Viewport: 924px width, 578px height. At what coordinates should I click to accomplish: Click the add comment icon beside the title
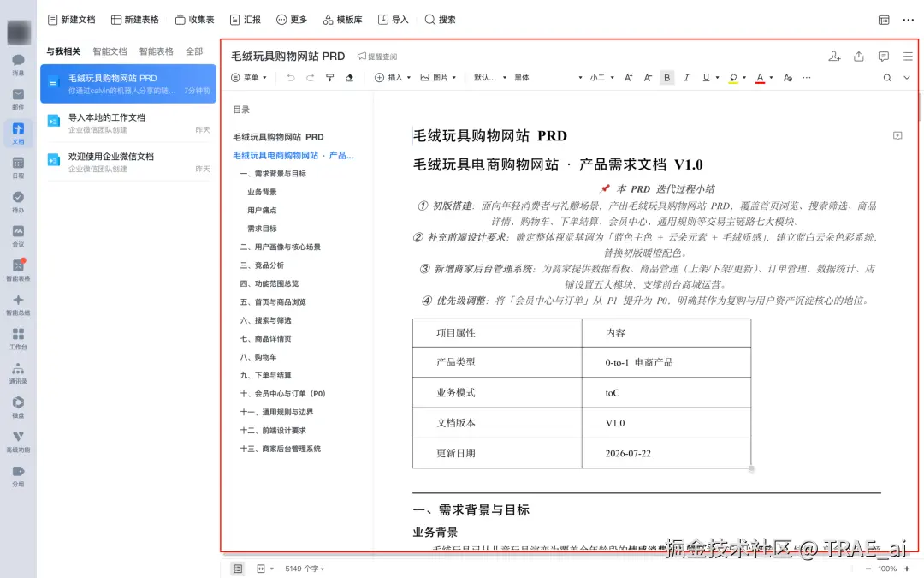click(x=897, y=135)
